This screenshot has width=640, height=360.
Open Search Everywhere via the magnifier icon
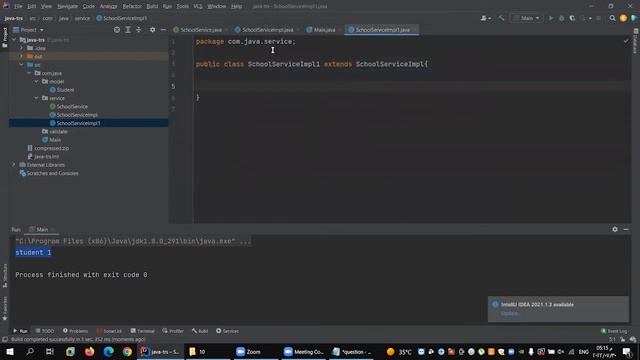[612, 18]
